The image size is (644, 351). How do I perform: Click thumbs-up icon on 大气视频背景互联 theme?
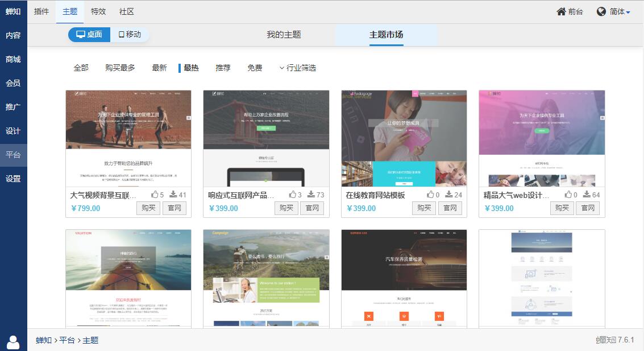click(155, 195)
